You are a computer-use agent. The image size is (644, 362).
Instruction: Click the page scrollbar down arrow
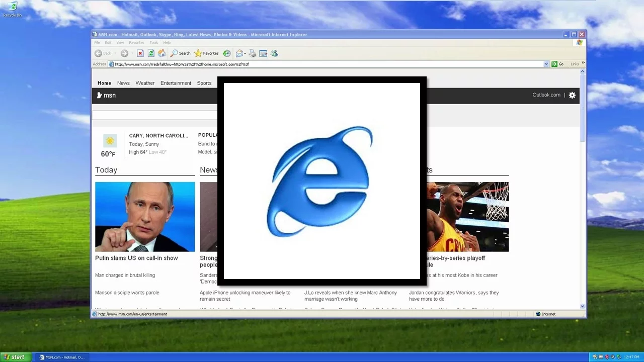583,306
